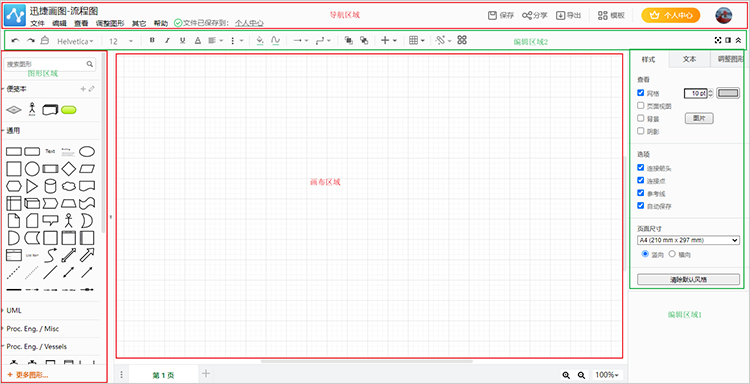
Task: Toggle the 连接箭头 checkbox
Action: click(640, 167)
